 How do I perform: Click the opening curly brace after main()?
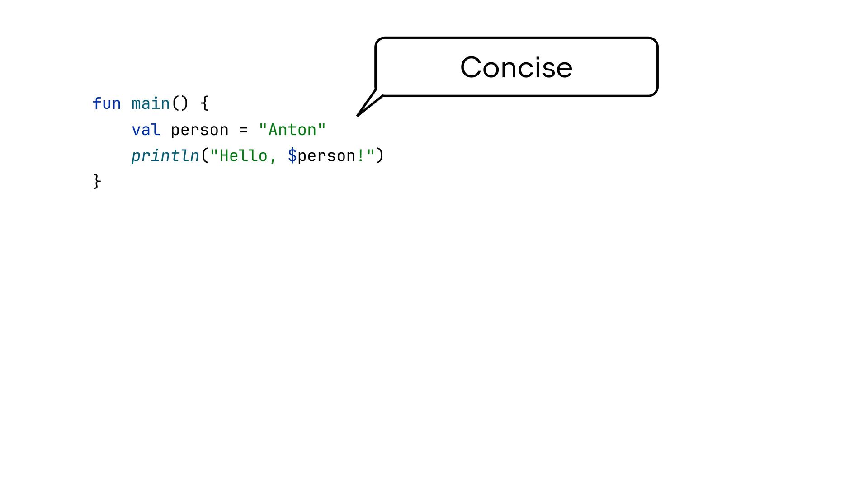click(204, 103)
